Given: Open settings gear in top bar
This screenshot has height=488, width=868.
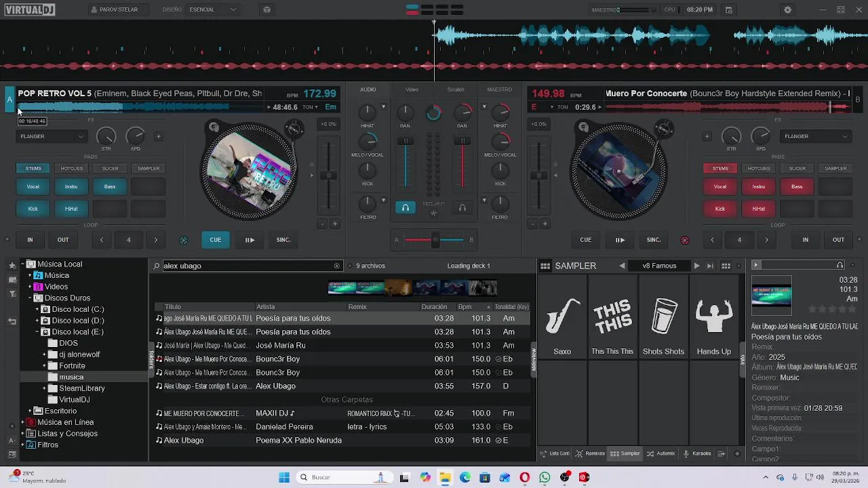Looking at the screenshot, I should click(x=787, y=9).
